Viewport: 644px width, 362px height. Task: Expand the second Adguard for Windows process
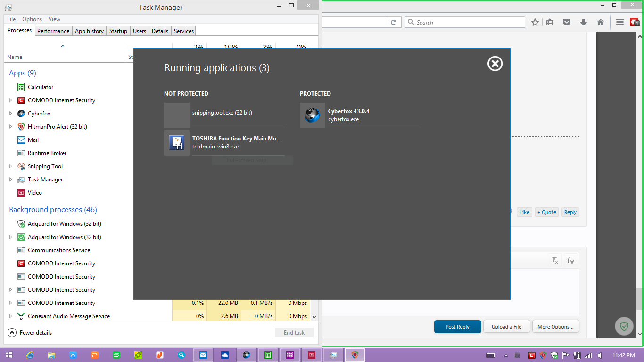click(11, 237)
